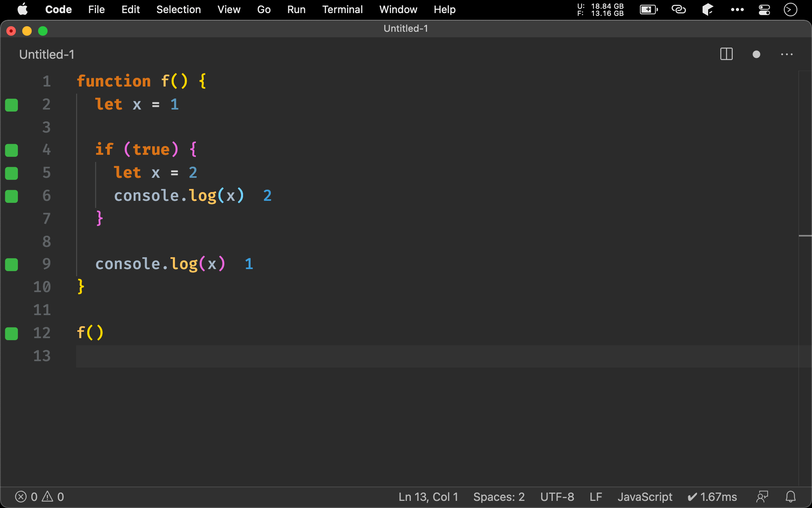Click the unsaved changes dot indicator

(756, 54)
